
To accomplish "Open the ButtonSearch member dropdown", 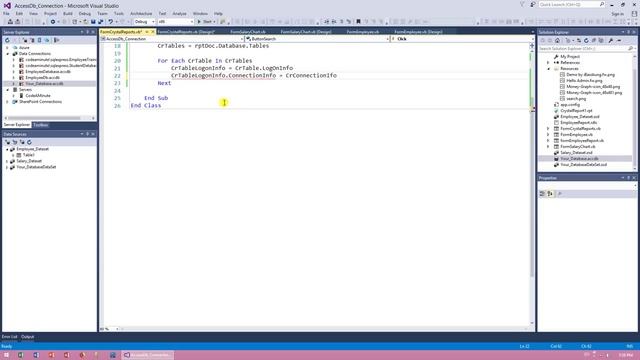I will pyautogui.click(x=317, y=39).
